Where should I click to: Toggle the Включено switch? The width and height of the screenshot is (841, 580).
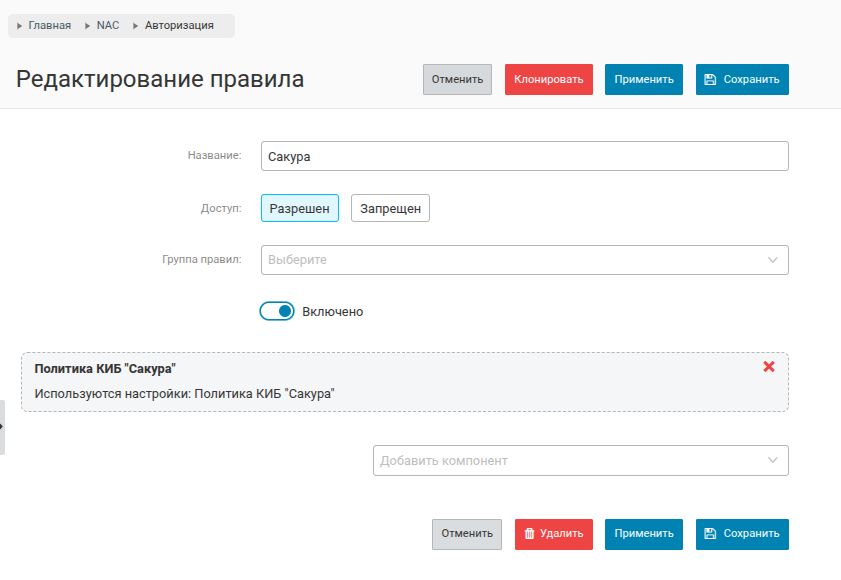(x=277, y=311)
